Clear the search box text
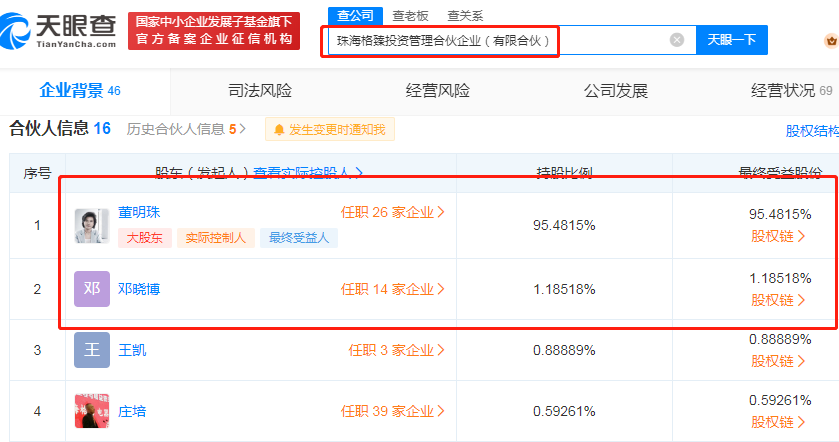This screenshot has width=839, height=442. click(677, 40)
